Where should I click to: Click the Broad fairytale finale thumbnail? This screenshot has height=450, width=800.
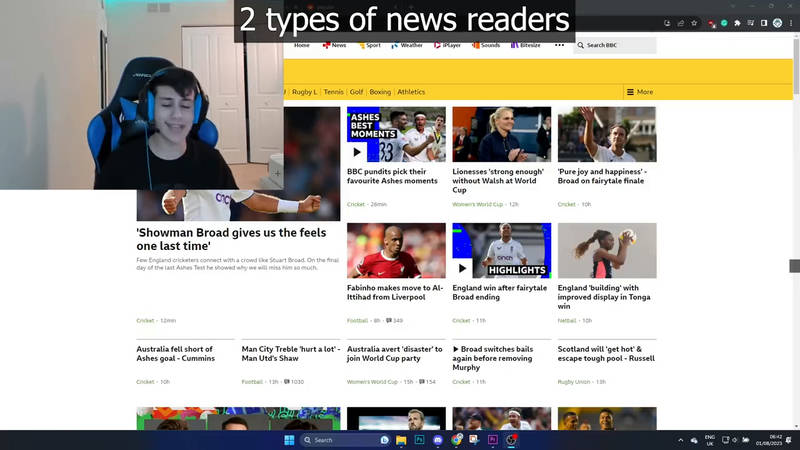pyautogui.click(x=607, y=134)
